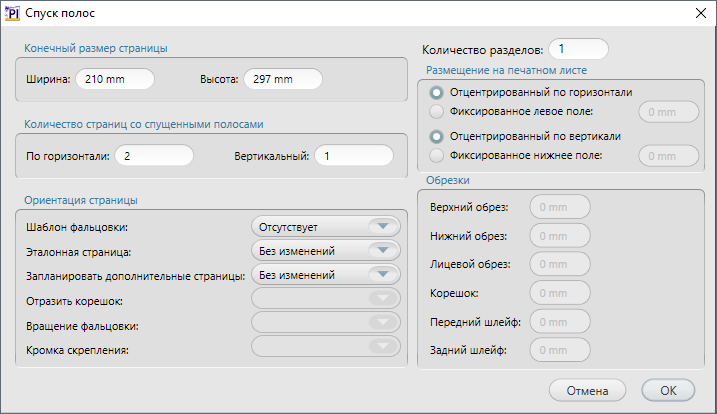Focus the Высота height input field
The image size is (717, 414).
point(282,80)
